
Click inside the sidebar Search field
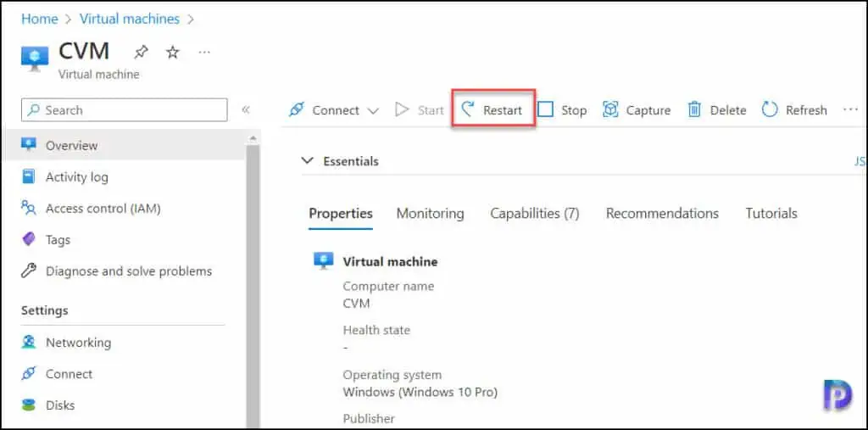[x=124, y=109]
